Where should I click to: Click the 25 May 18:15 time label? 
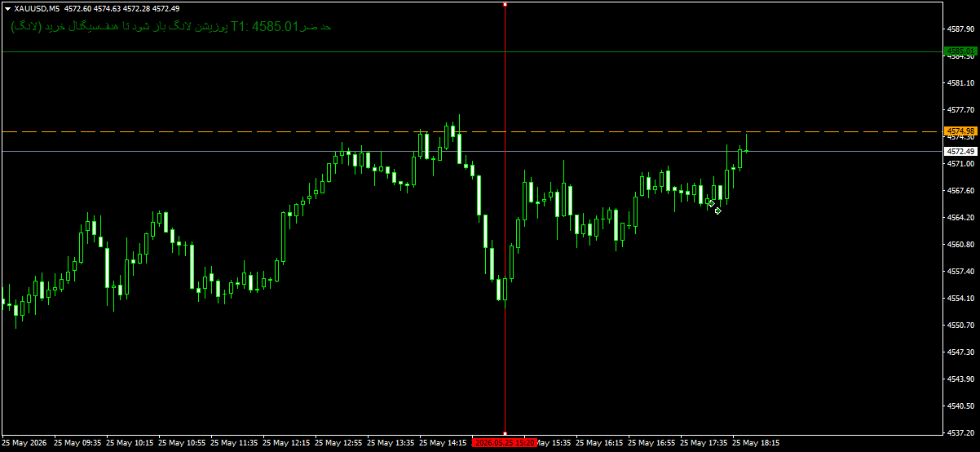tap(756, 443)
